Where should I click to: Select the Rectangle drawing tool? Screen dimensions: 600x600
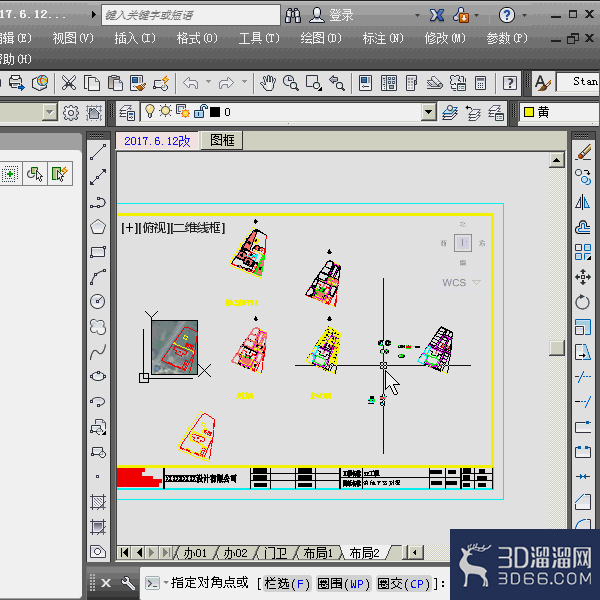pos(98,252)
